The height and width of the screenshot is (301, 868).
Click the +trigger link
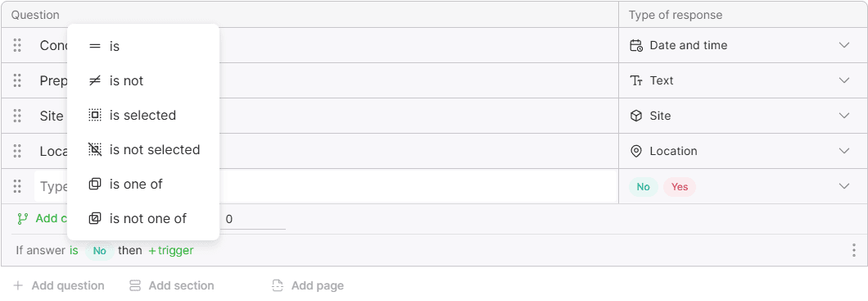tap(171, 250)
